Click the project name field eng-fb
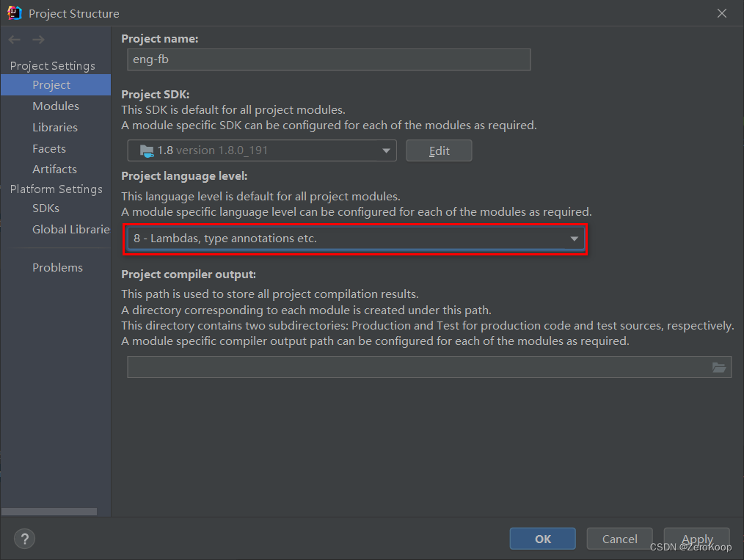Image resolution: width=744 pixels, height=560 pixels. (329, 59)
